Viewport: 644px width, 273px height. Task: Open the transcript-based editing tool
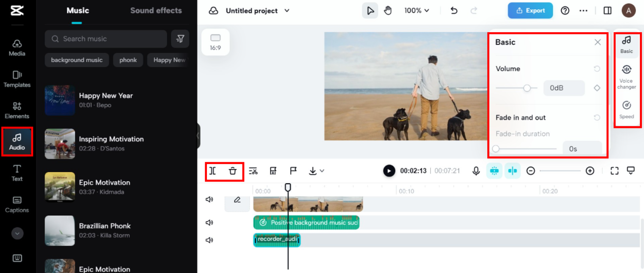click(x=253, y=171)
